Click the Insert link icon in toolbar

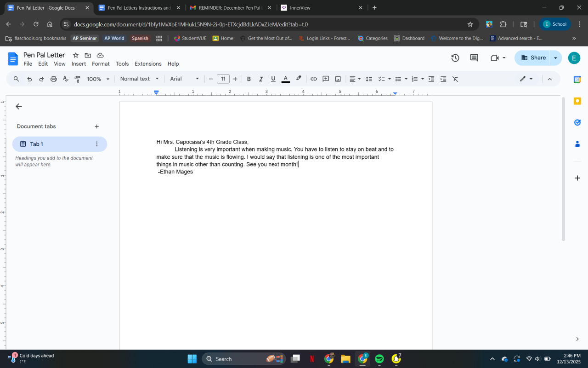coord(314,79)
